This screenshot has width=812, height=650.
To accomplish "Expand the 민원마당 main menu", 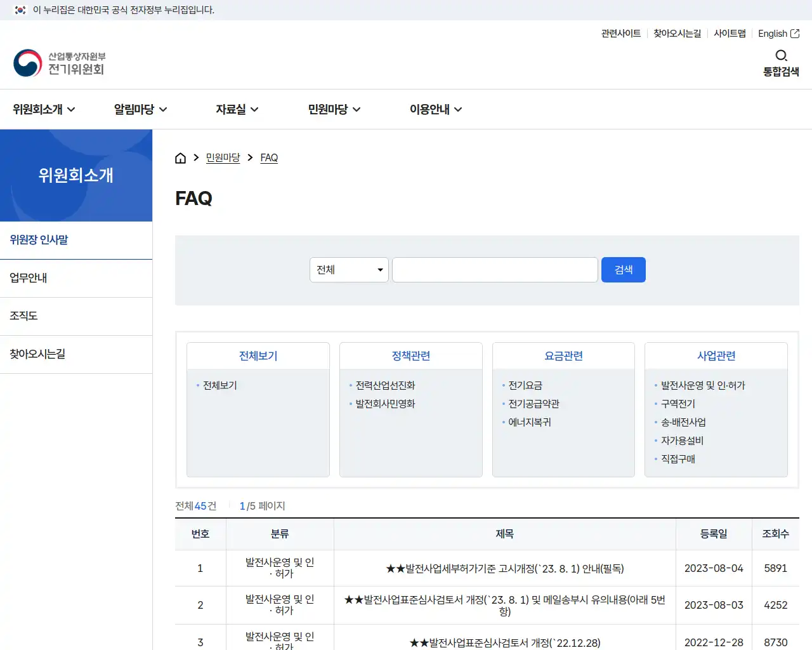I will coord(334,109).
